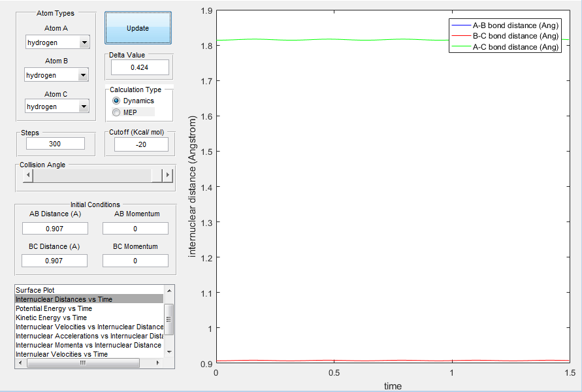Select Internuclear Momenta vs Internuclear Distance

[x=89, y=345]
